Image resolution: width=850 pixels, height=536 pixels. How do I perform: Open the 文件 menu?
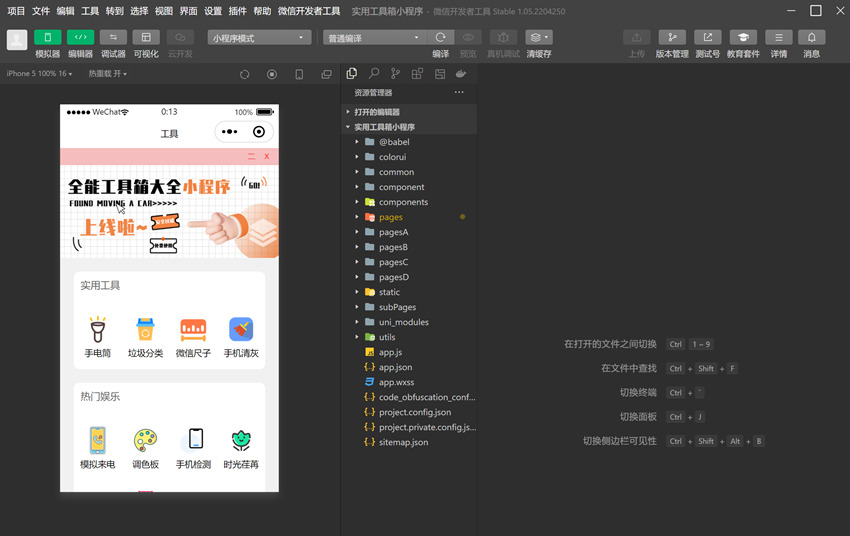coord(41,11)
